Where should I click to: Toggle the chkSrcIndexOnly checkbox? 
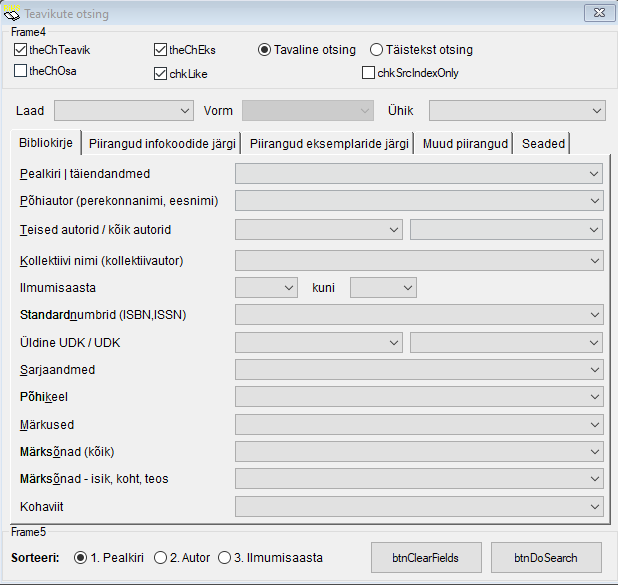tap(369, 73)
